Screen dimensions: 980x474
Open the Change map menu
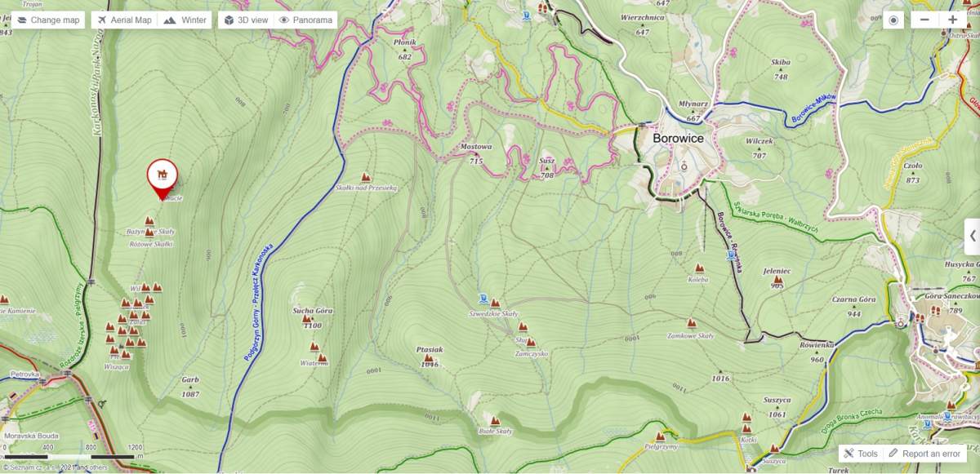48,20
